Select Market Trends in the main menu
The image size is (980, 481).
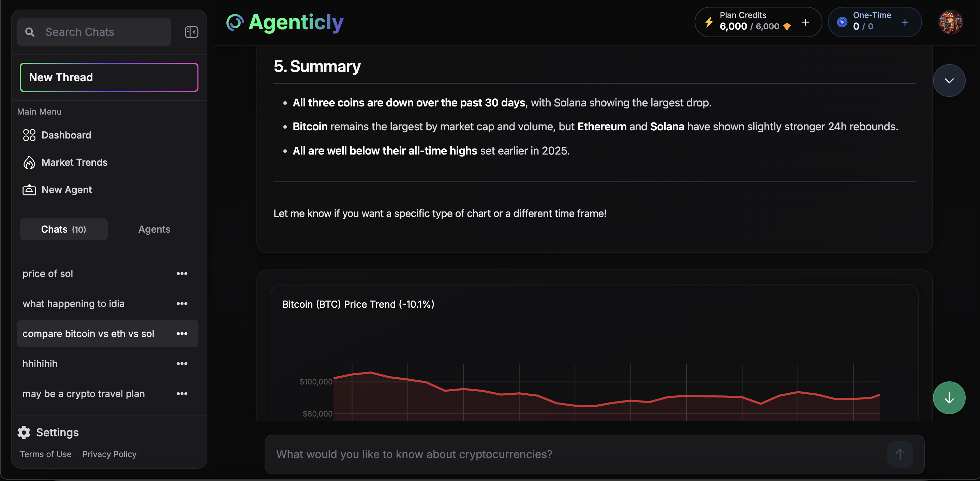coord(75,162)
